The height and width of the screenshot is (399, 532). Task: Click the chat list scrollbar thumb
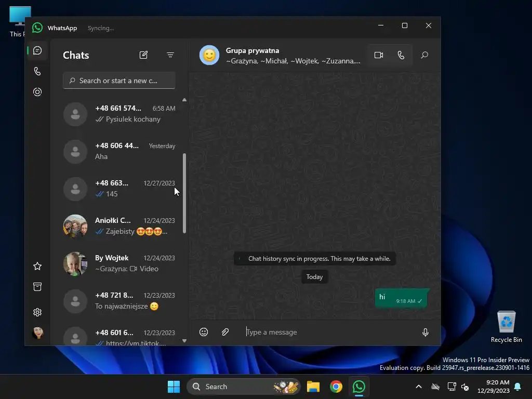[184, 193]
